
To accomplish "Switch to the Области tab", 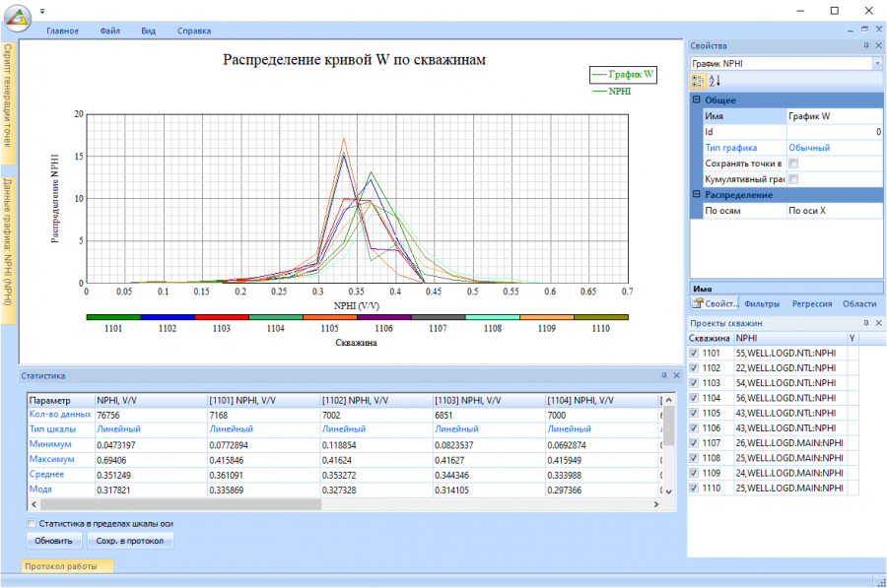I will pos(859,303).
